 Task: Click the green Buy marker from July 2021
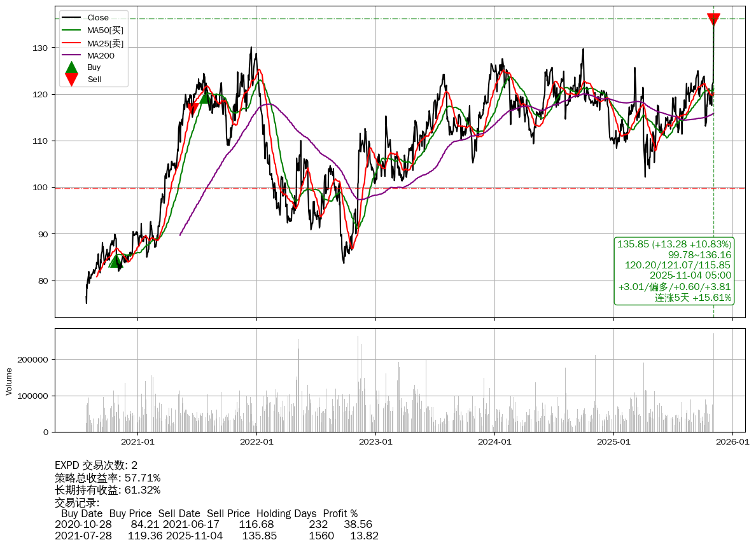pos(206,97)
